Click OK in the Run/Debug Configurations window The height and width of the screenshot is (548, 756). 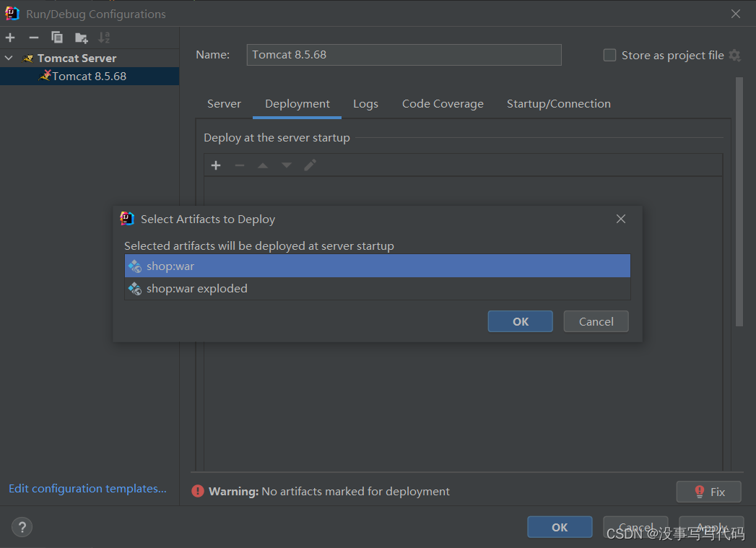(560, 527)
